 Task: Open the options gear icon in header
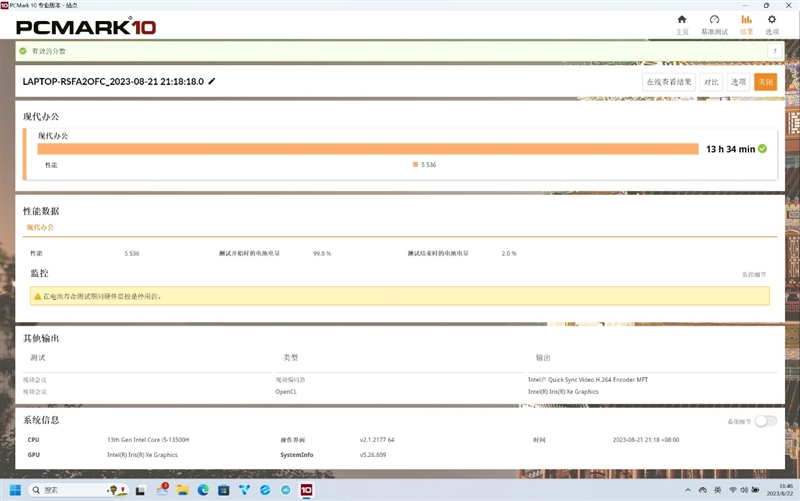pos(772,19)
